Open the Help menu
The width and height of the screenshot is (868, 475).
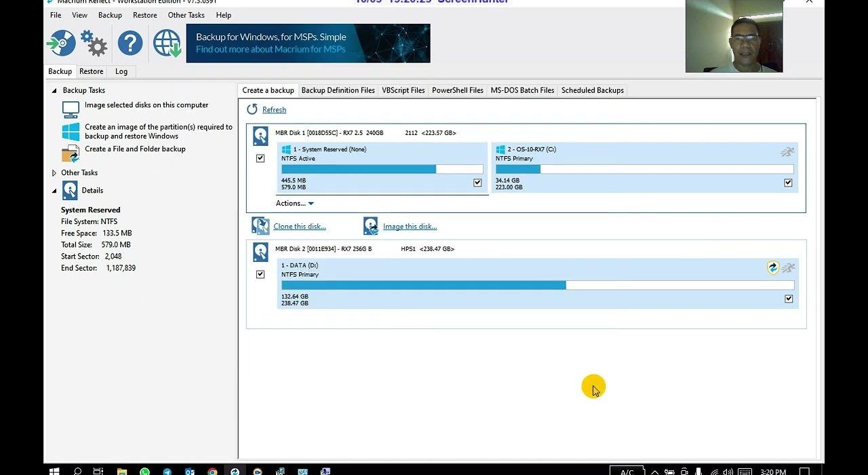[224, 15]
